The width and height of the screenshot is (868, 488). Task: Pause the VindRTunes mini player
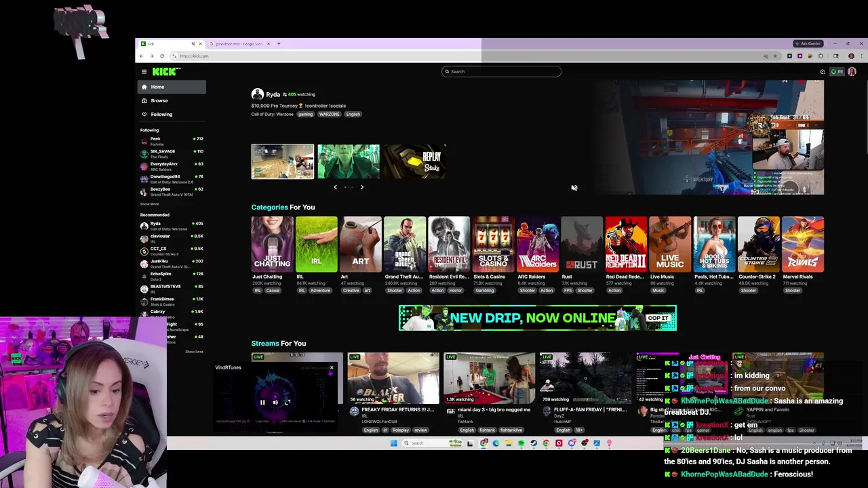click(x=262, y=403)
